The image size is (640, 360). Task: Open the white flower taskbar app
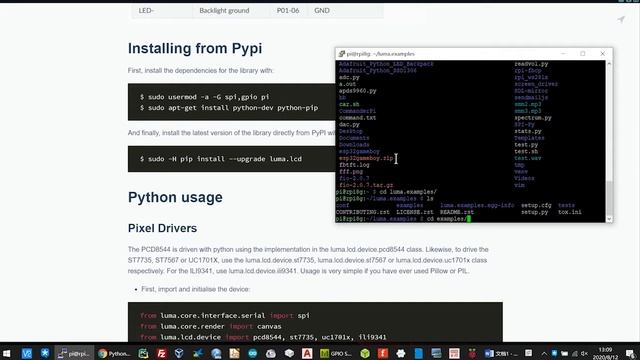401,353
